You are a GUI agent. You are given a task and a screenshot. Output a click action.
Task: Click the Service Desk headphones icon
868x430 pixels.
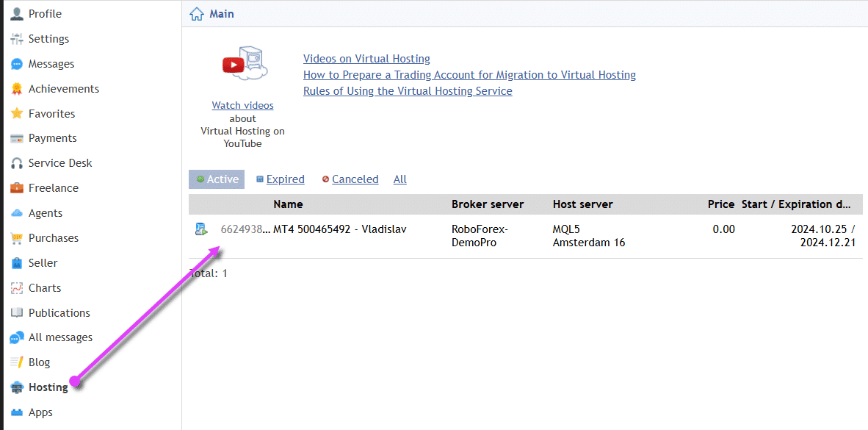[16, 163]
